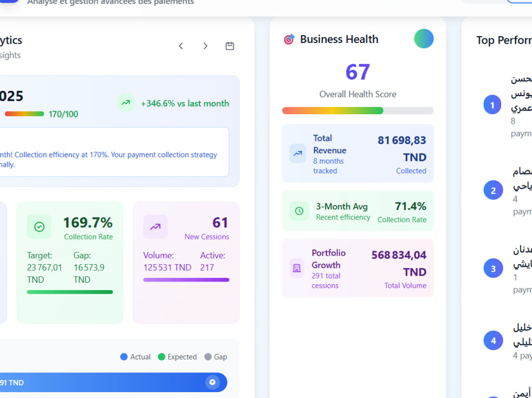Click the Recent efficiency label
The height and width of the screenshot is (398, 532).
tap(343, 217)
